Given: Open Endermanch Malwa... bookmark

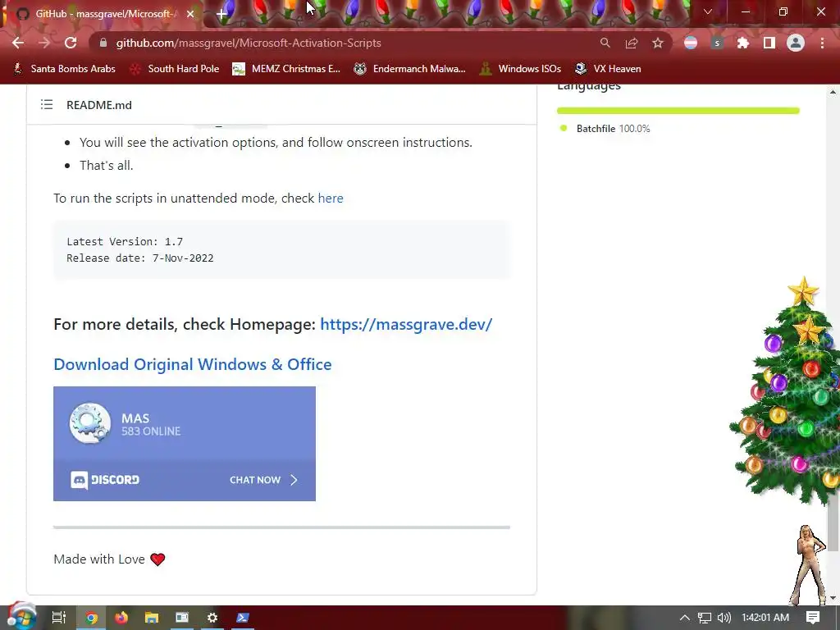Looking at the screenshot, I should coord(410,69).
